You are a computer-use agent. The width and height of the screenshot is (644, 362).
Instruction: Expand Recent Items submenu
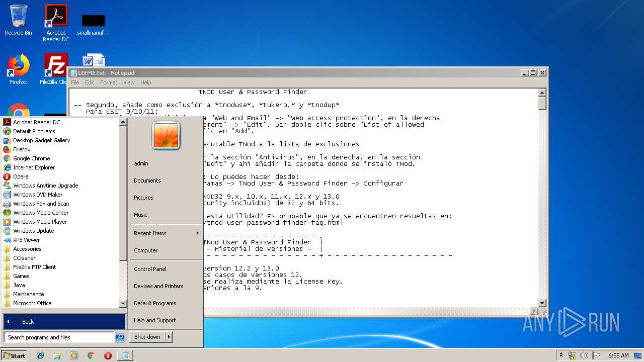click(166, 233)
